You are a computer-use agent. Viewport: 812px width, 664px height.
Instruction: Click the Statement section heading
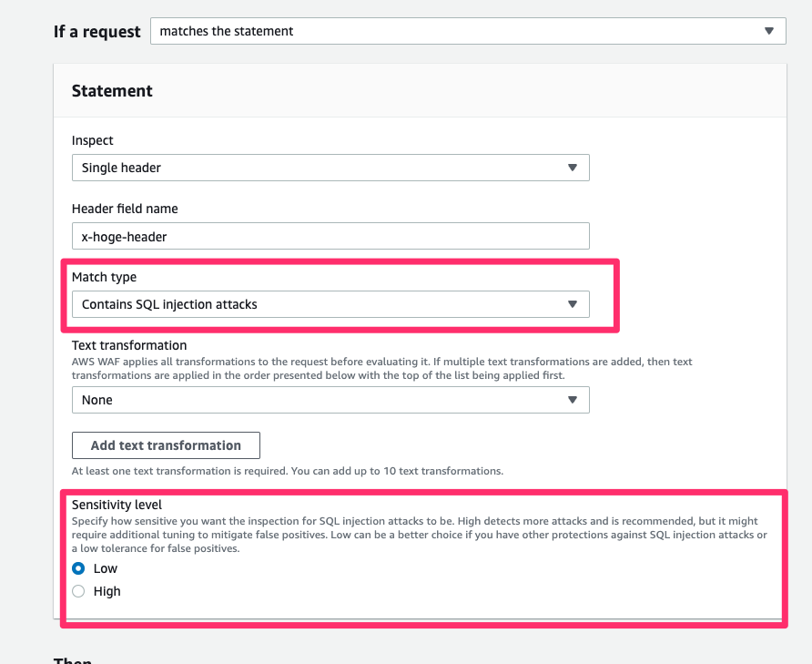coord(112,90)
